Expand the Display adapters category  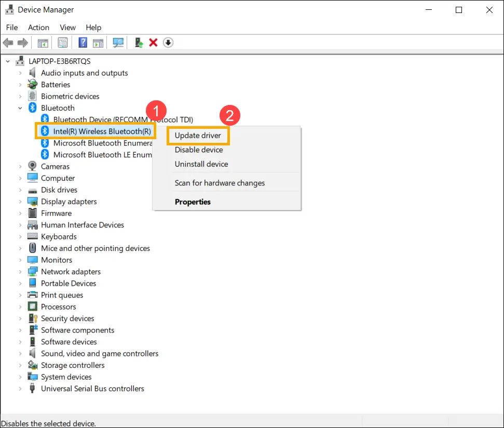coord(20,202)
